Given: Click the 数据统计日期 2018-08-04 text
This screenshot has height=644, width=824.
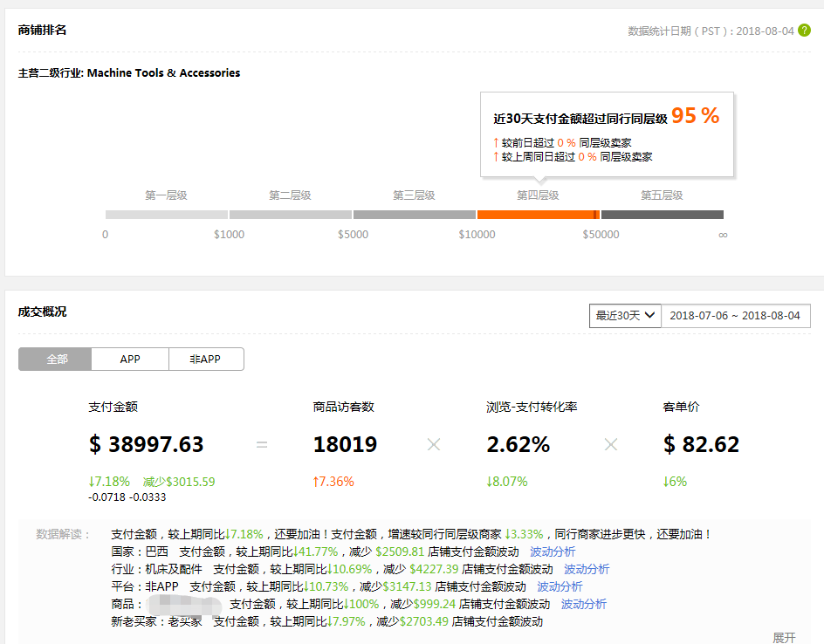Looking at the screenshot, I should click(x=711, y=31).
